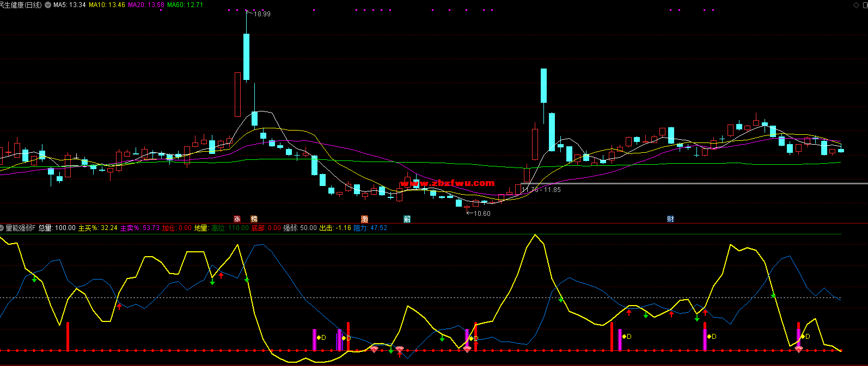Click the 出击: -1.16 value

click(335, 228)
